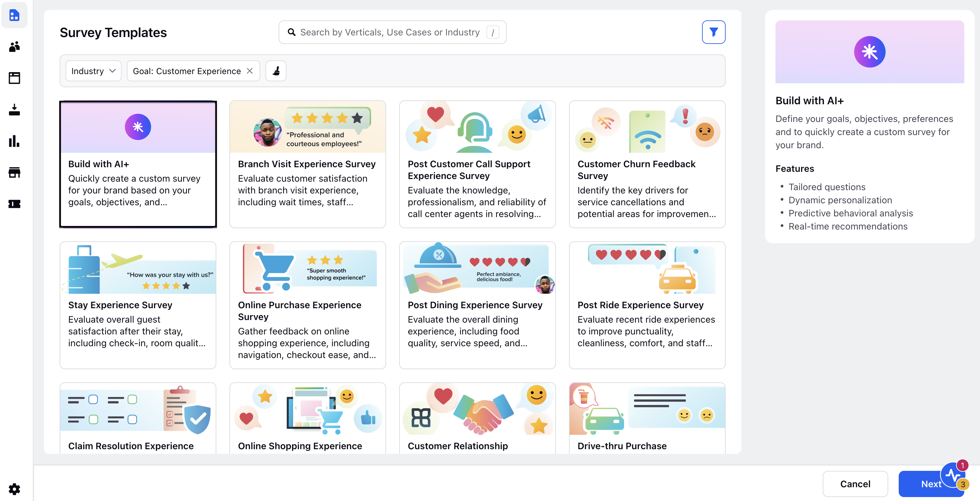The width and height of the screenshot is (980, 501).
Task: Select the Online Purchase Experience Survey template
Action: 307,305
